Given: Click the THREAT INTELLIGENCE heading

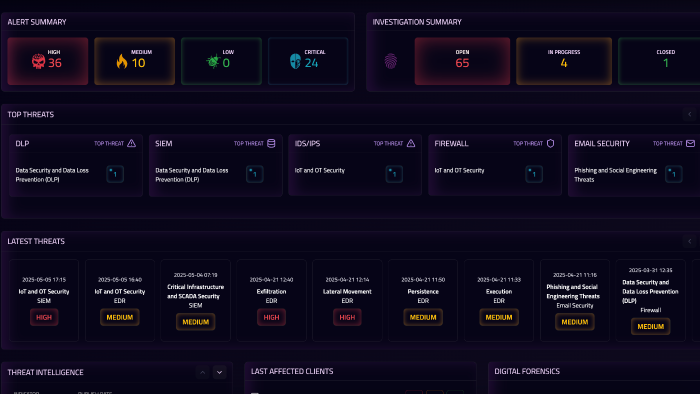Looking at the screenshot, I should click(x=46, y=372).
